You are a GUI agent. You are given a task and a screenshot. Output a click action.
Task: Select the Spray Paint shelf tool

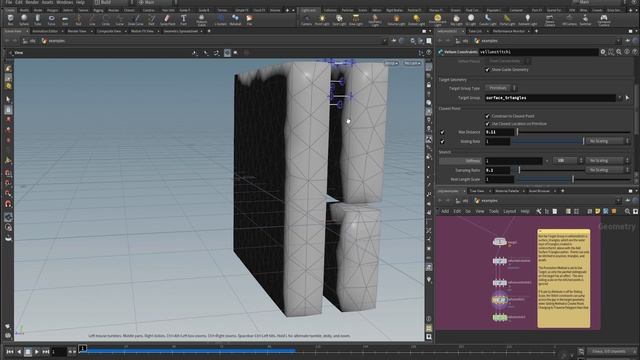(x=167, y=20)
